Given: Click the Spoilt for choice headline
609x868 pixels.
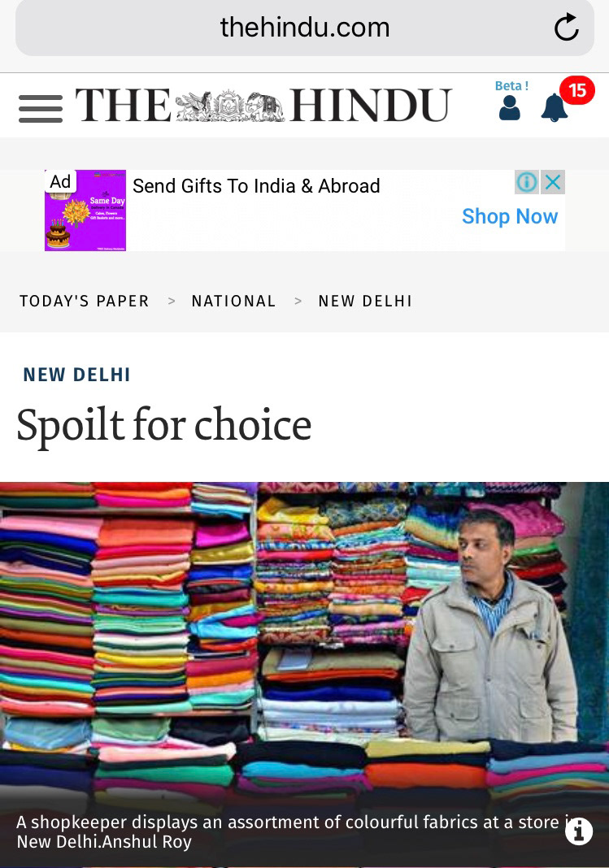Looking at the screenshot, I should coord(164,425).
